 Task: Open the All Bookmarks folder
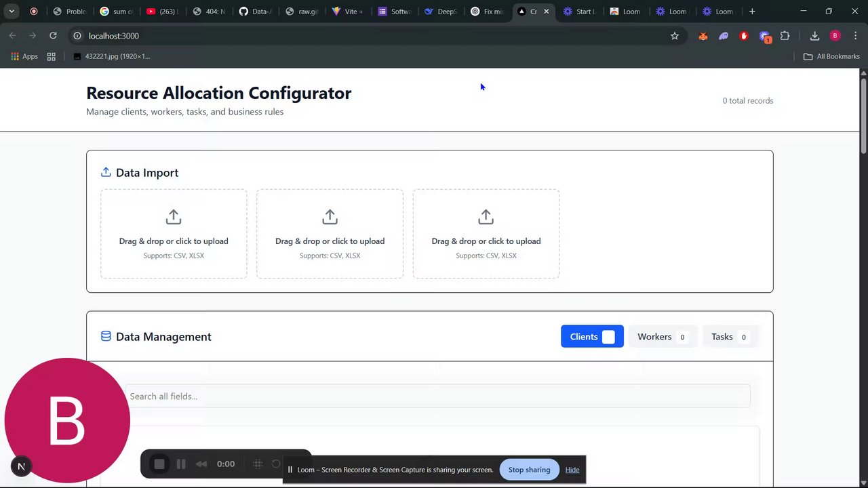pos(831,56)
